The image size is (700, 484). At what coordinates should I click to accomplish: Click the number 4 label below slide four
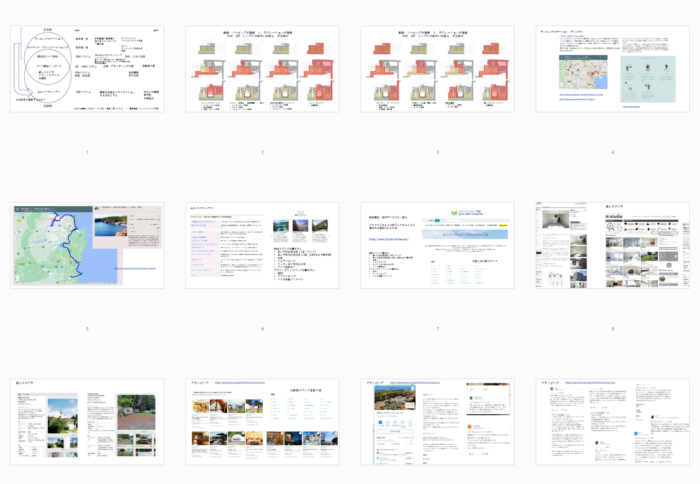click(612, 152)
